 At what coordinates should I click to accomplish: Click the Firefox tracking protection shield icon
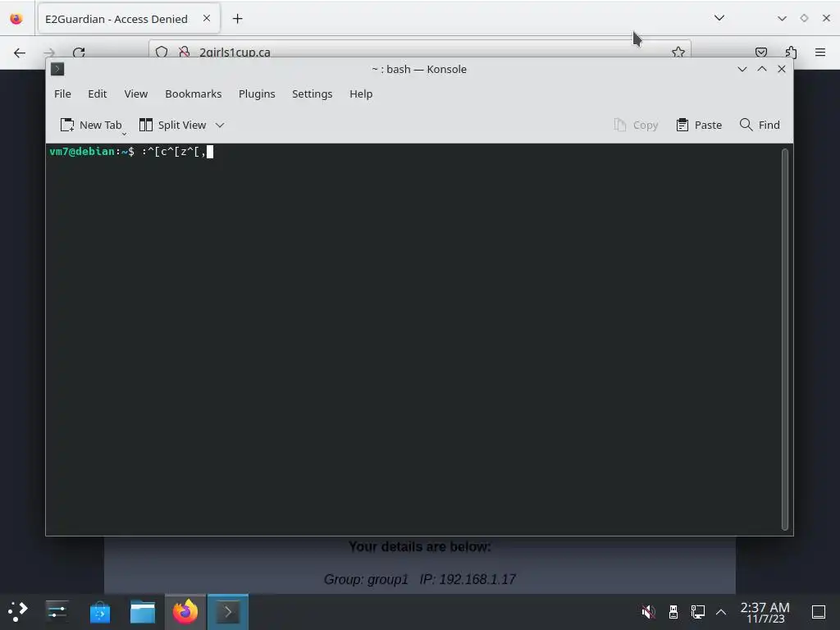(x=162, y=52)
